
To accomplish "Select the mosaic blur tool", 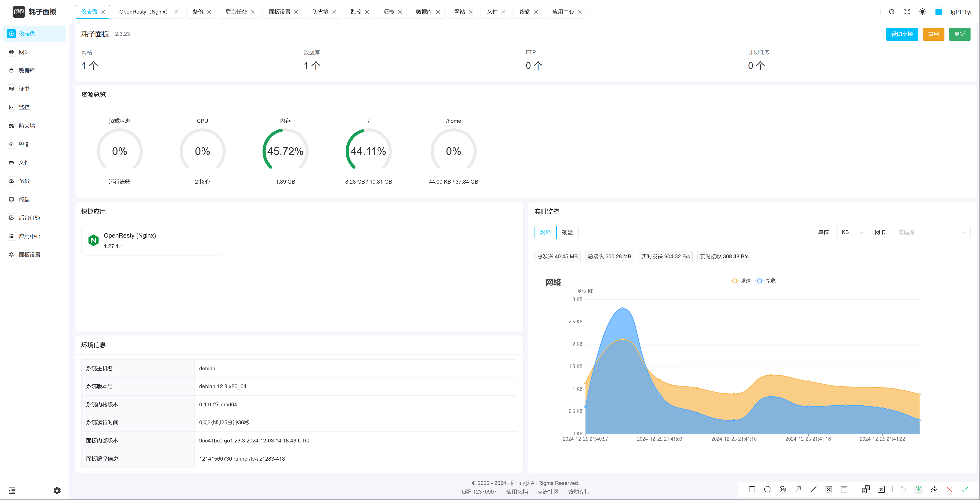I will tap(829, 489).
